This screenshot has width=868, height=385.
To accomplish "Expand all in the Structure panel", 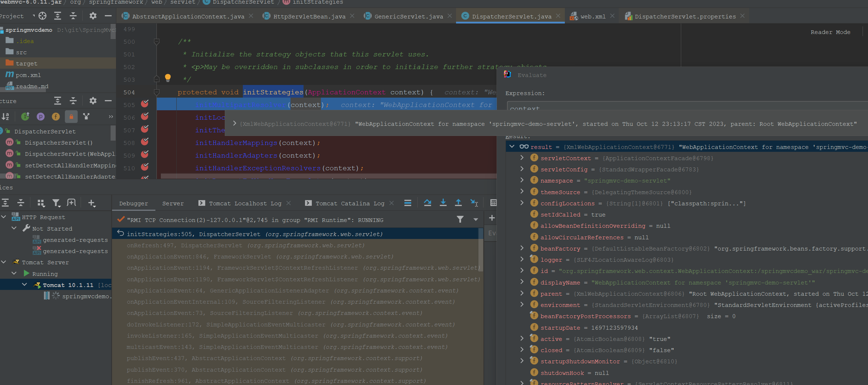I will (57, 100).
